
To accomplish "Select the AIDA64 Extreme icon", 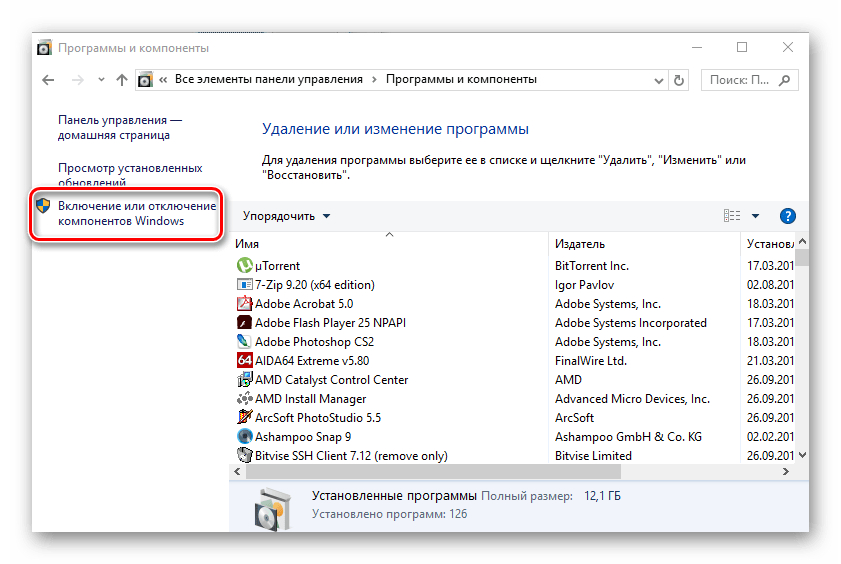I will 244,361.
